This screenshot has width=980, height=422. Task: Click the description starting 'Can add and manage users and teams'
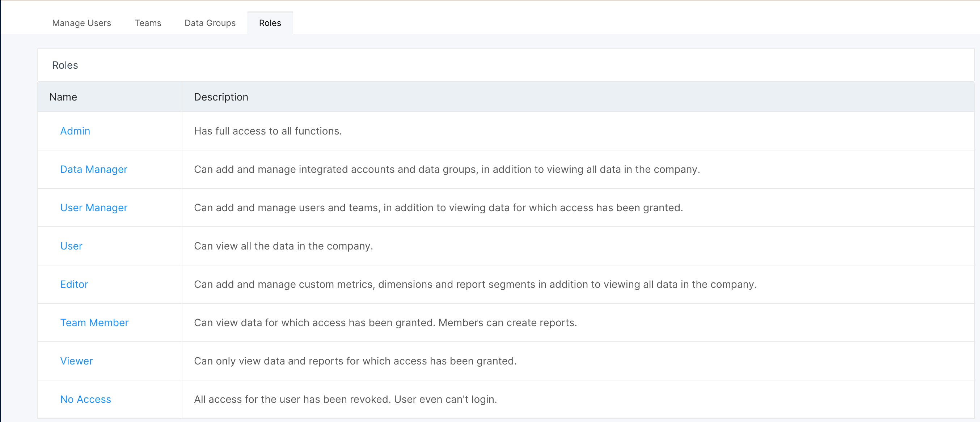pyautogui.click(x=438, y=208)
